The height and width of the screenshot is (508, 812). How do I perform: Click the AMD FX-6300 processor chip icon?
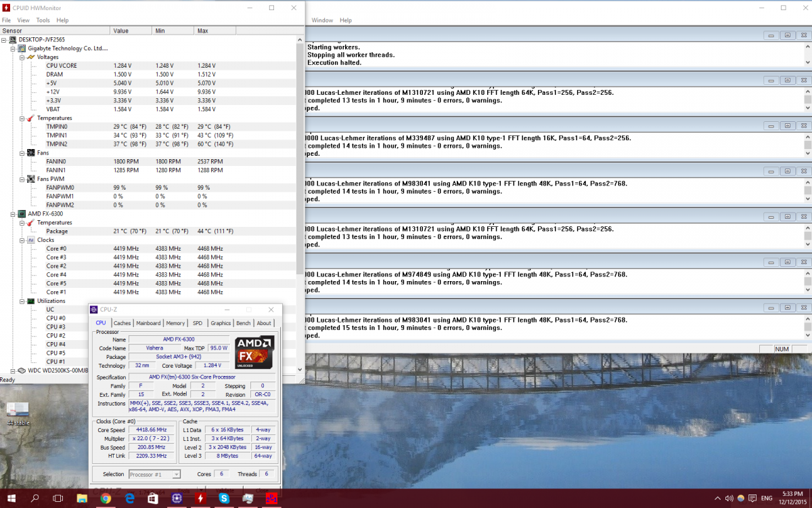click(22, 213)
